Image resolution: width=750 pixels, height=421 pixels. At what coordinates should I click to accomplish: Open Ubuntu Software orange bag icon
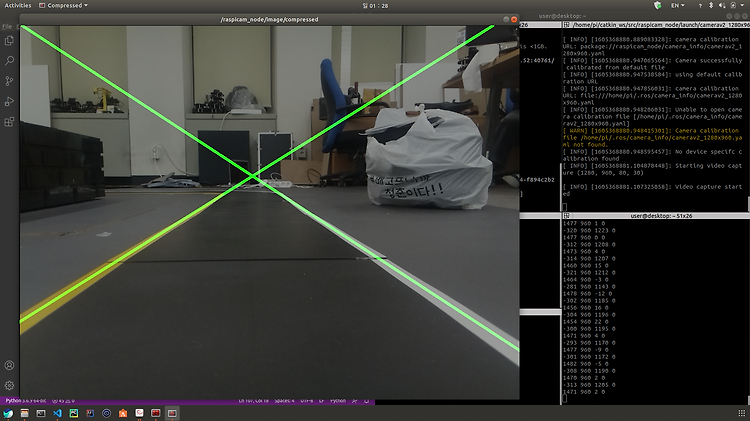[123, 413]
